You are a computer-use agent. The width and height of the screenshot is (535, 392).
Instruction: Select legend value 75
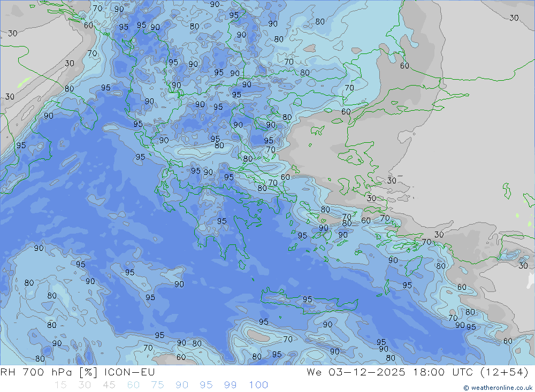[x=158, y=385]
